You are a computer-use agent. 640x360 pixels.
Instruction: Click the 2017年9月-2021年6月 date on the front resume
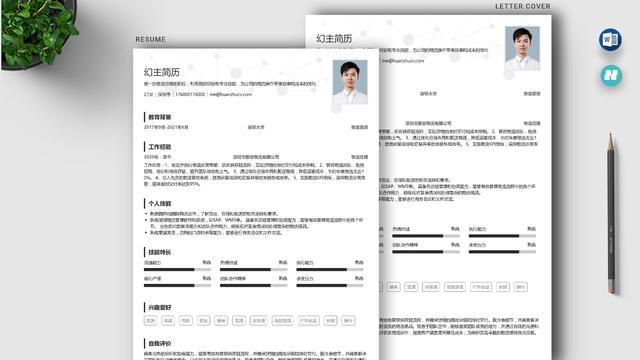tap(166, 127)
